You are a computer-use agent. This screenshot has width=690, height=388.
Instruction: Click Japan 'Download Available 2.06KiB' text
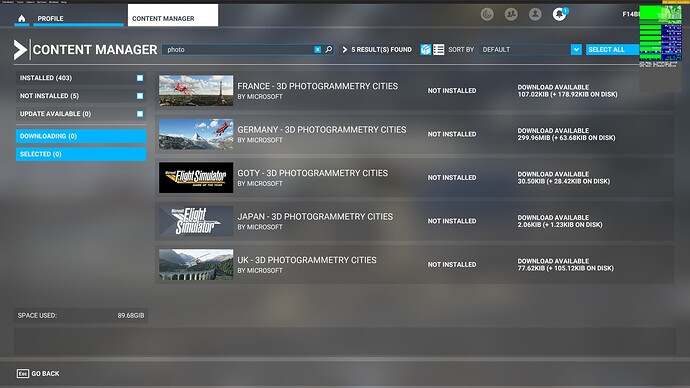pos(560,221)
